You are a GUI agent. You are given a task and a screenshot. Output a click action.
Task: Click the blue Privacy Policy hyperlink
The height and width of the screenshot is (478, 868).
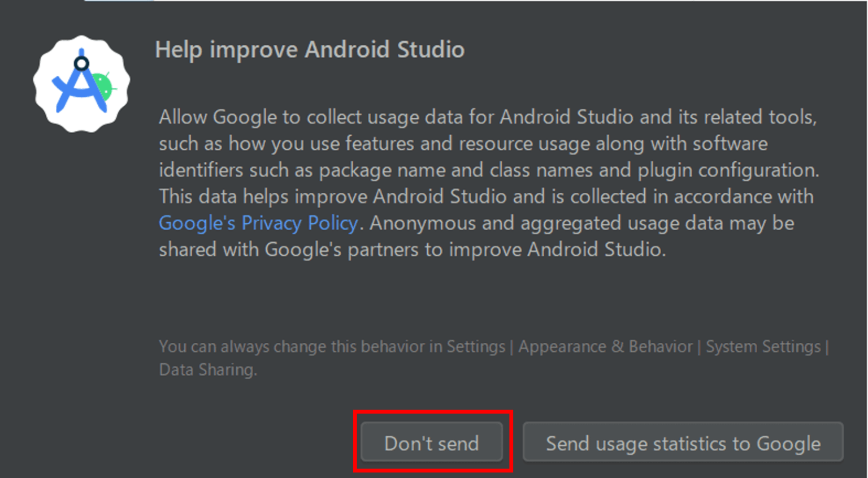point(258,223)
